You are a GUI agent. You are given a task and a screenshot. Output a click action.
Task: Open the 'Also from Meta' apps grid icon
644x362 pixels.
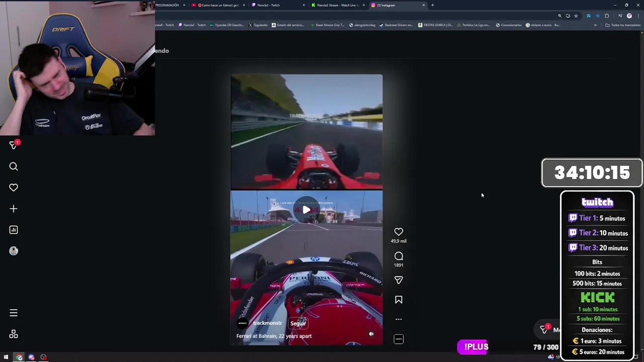tap(14, 334)
